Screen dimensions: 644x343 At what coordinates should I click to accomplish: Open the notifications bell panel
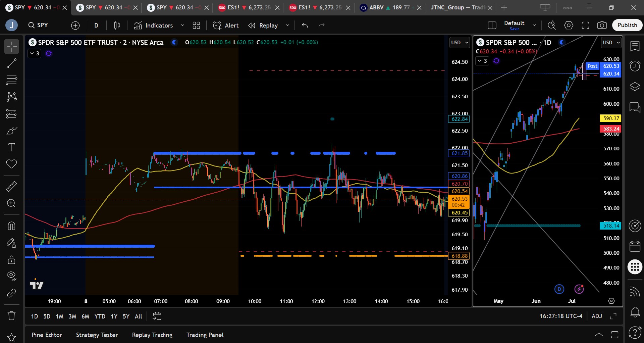pyautogui.click(x=635, y=312)
